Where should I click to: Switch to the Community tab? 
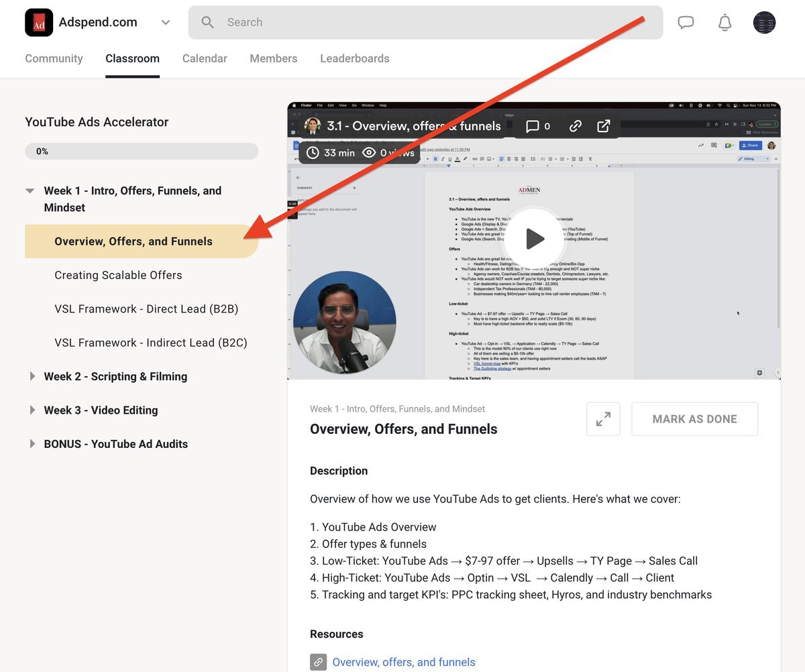(54, 58)
